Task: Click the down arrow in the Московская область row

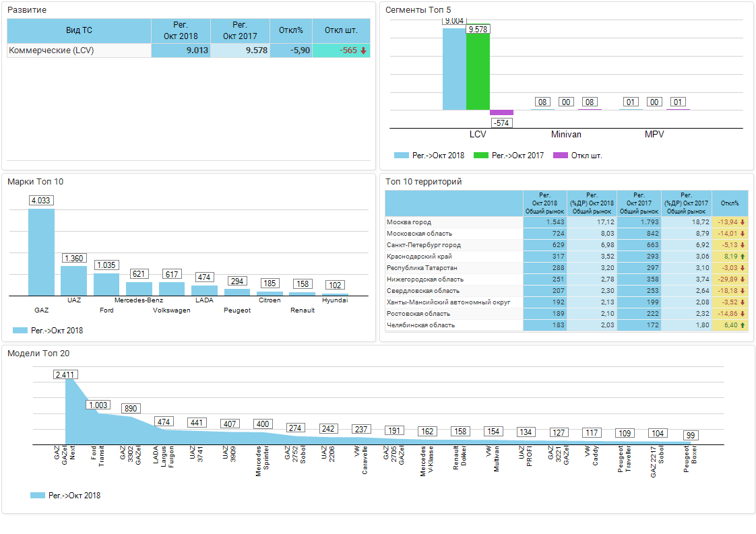Action: (743, 234)
